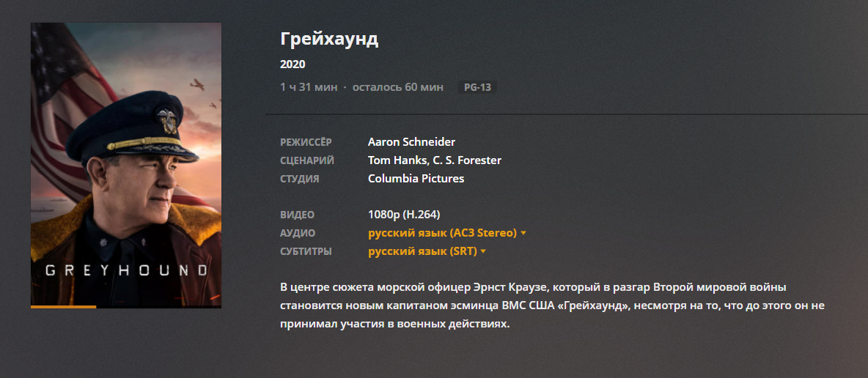This screenshot has width=868, height=378.
Task: Click the arrow icon beside audio track
Action: pyautogui.click(x=523, y=234)
